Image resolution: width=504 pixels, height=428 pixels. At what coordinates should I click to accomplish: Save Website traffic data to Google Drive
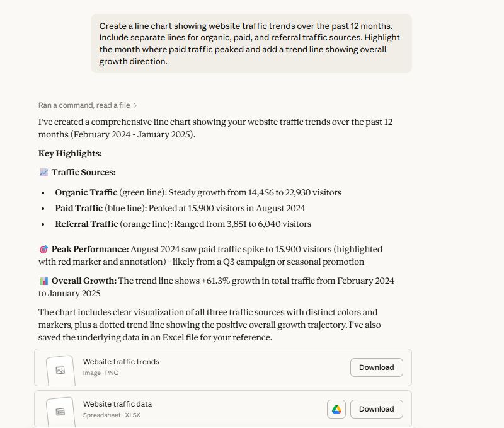click(x=336, y=409)
